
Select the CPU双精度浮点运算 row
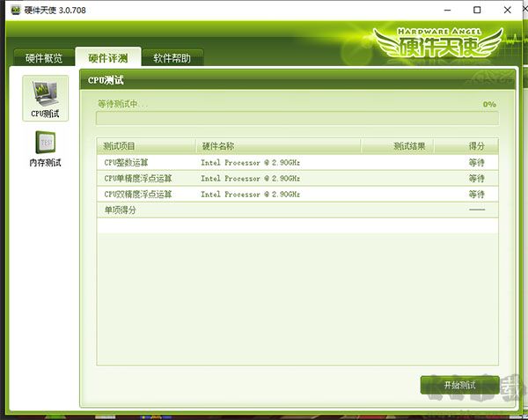(x=297, y=194)
